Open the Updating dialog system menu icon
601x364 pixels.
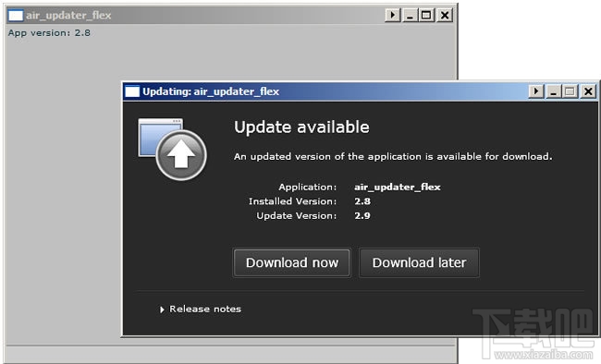coord(132,91)
